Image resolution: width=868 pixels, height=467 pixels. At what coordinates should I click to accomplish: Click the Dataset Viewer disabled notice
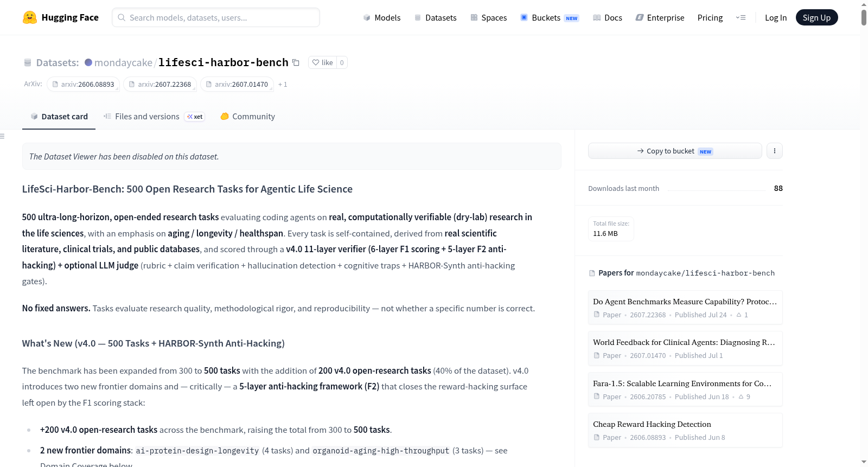[292, 156]
